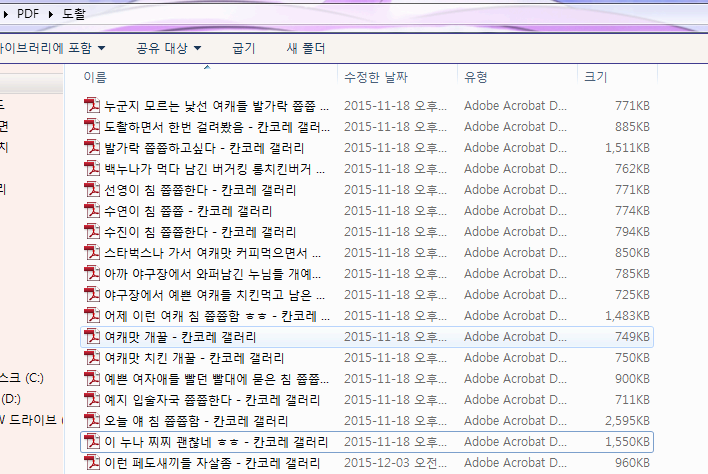The width and height of the screenshot is (708, 474).
Task: Select the Acrobat icon of the 900KB file
Action: click(92, 379)
